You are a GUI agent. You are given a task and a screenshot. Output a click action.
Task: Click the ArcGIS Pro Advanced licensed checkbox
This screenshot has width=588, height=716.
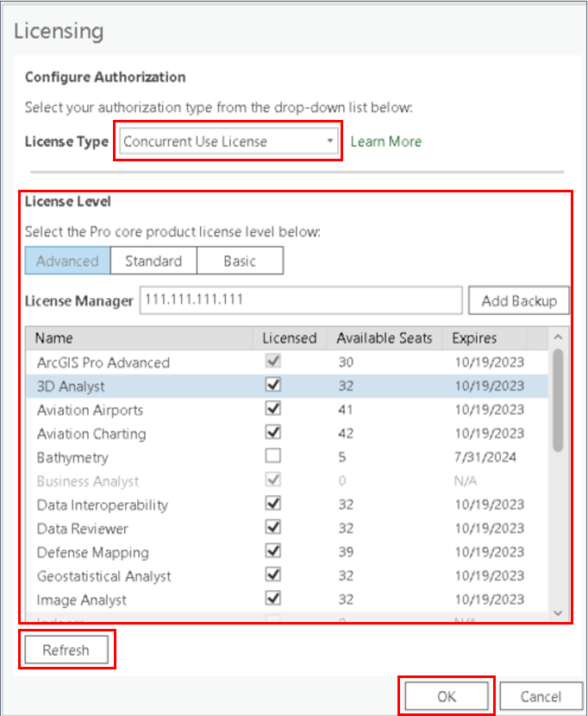point(273,361)
